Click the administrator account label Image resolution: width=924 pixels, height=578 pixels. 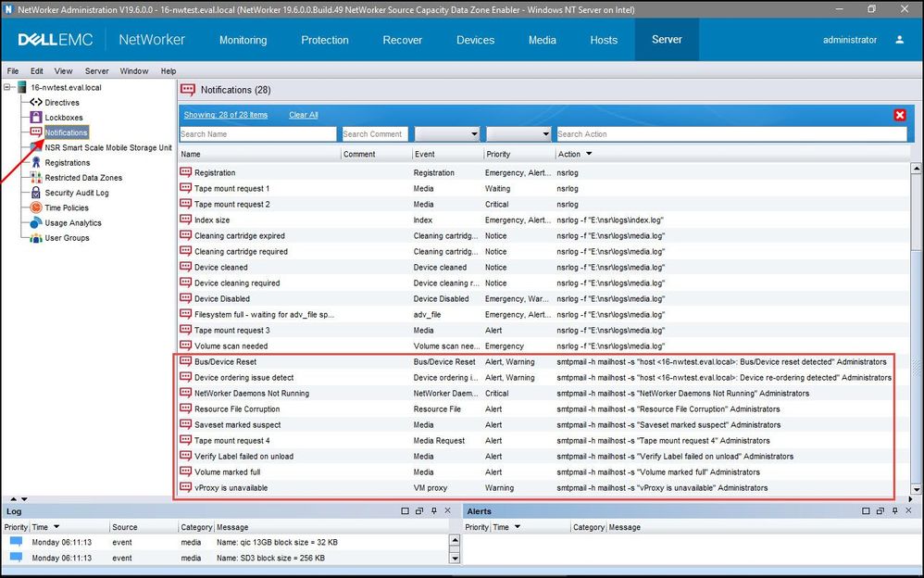850,40
